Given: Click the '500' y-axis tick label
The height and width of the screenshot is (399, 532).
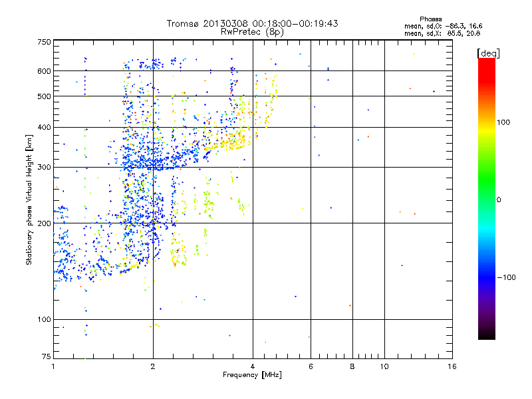Looking at the screenshot, I should point(44,96).
